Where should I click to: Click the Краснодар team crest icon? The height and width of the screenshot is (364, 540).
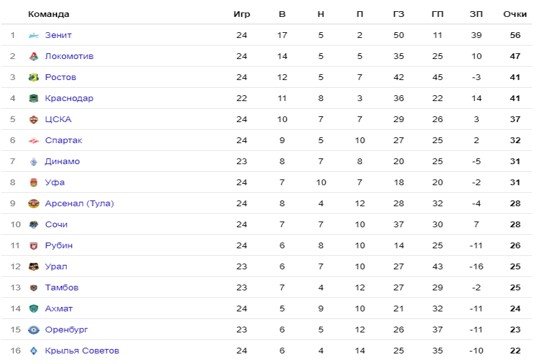coord(33,98)
